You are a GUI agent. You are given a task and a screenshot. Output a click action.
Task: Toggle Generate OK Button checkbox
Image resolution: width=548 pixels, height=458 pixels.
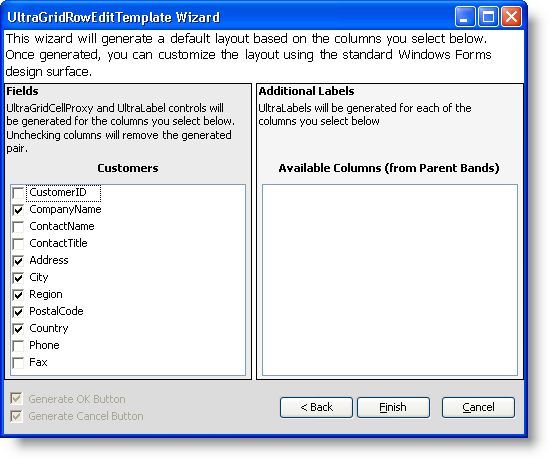[16, 399]
